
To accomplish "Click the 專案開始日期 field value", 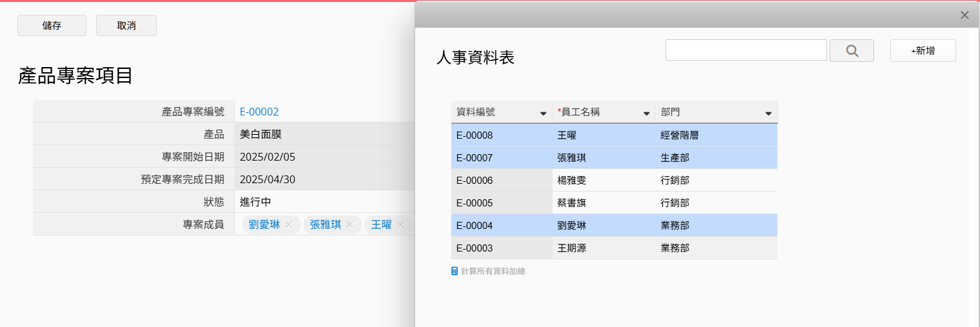I will (x=267, y=157).
